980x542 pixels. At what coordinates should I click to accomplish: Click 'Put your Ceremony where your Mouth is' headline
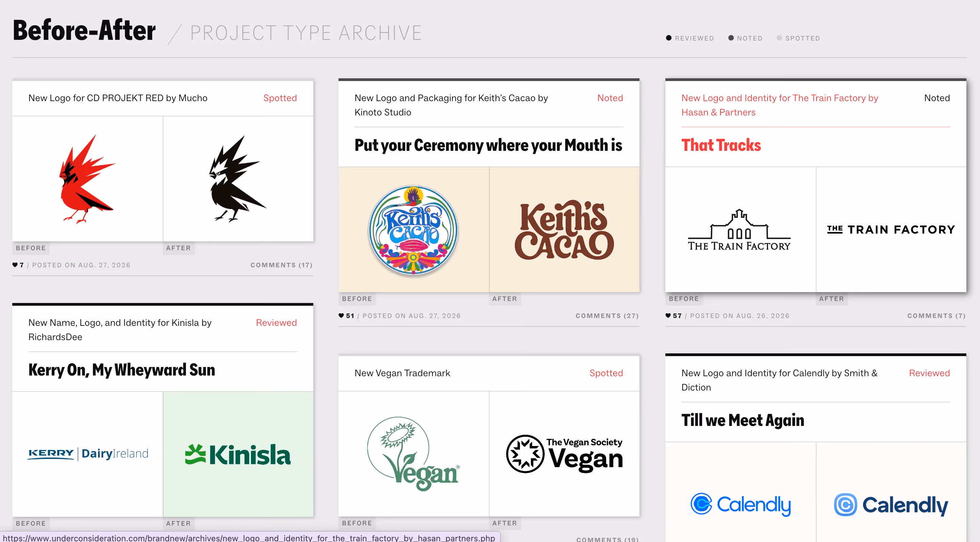(488, 145)
